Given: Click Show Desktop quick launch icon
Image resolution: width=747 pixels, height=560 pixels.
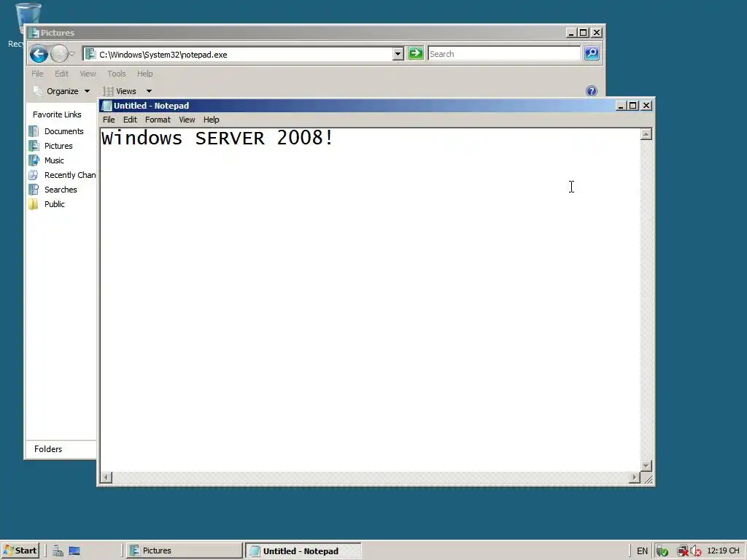Looking at the screenshot, I should coord(74,551).
